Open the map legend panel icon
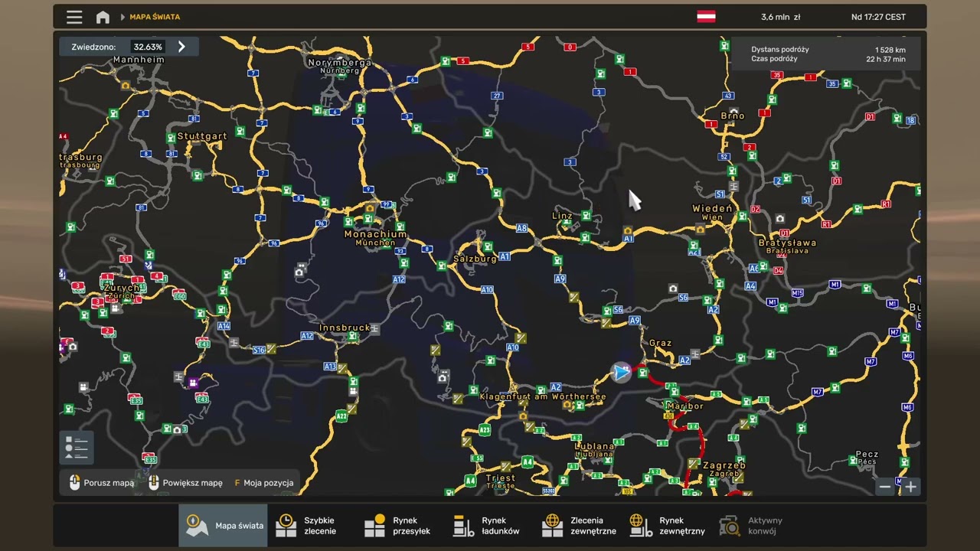980x551 pixels. click(x=77, y=448)
